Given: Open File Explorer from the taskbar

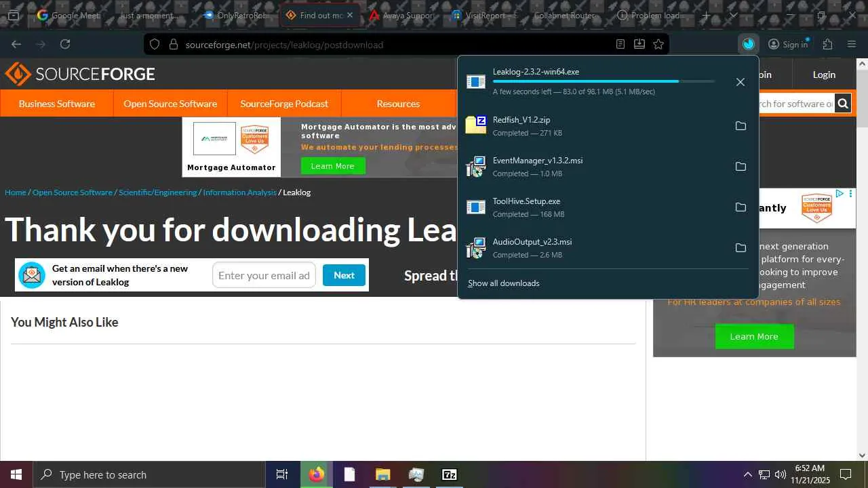Looking at the screenshot, I should 382,474.
